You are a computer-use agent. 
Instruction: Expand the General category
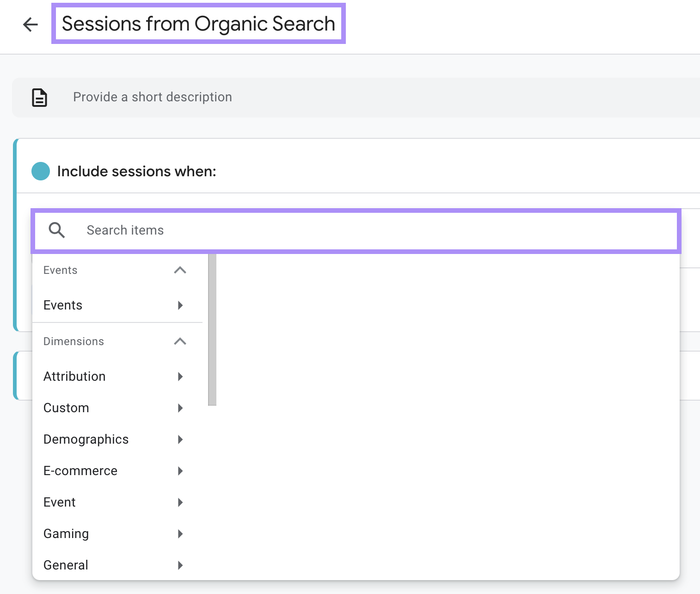[180, 565]
